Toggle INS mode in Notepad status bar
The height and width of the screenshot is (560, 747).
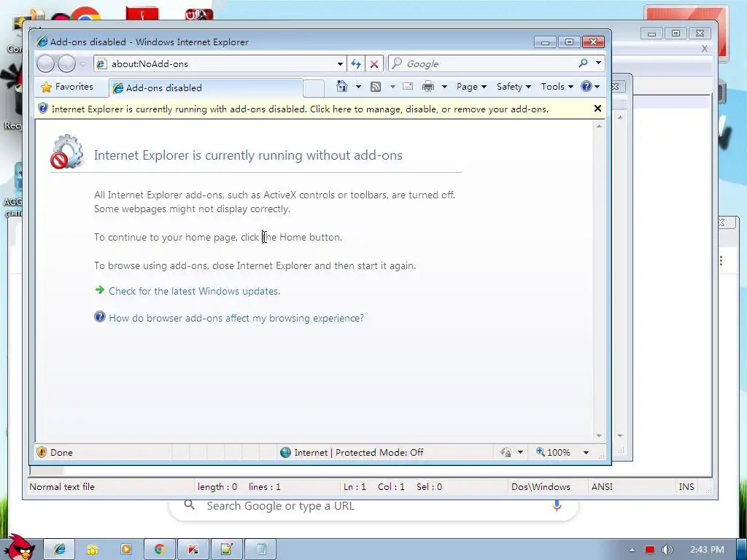coord(686,486)
